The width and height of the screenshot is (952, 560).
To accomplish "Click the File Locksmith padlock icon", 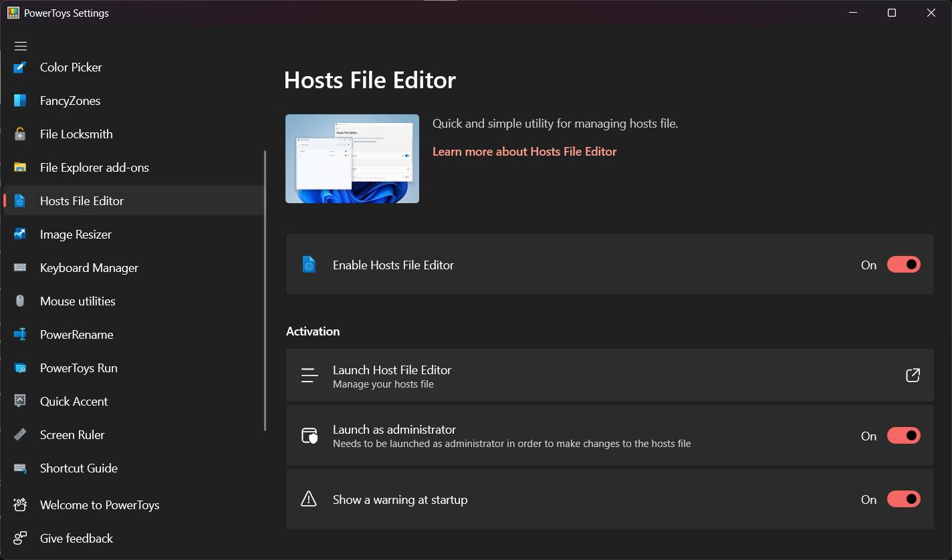I will point(21,134).
